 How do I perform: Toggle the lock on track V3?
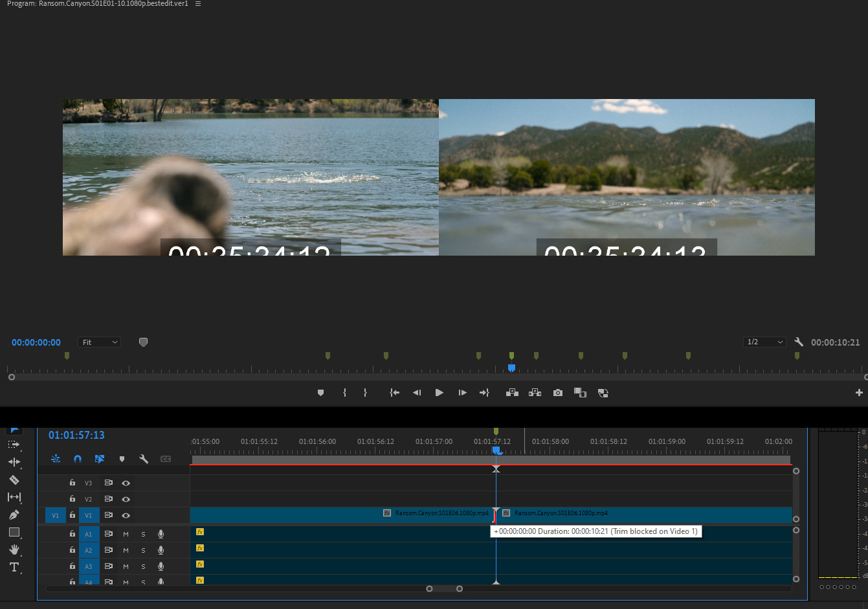point(72,483)
